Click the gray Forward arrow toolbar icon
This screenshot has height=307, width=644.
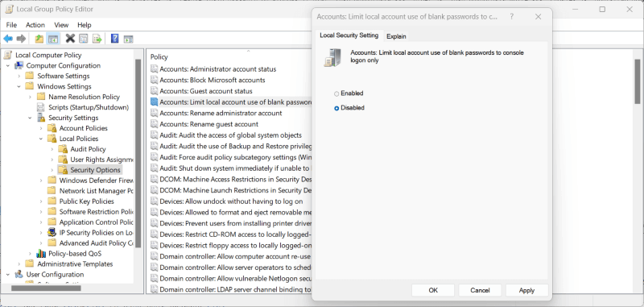click(x=21, y=39)
